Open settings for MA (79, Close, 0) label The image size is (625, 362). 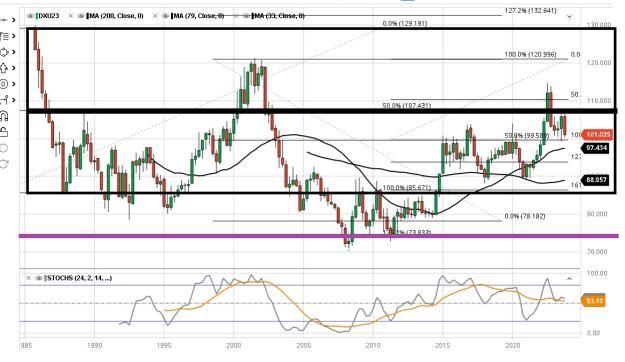click(199, 16)
